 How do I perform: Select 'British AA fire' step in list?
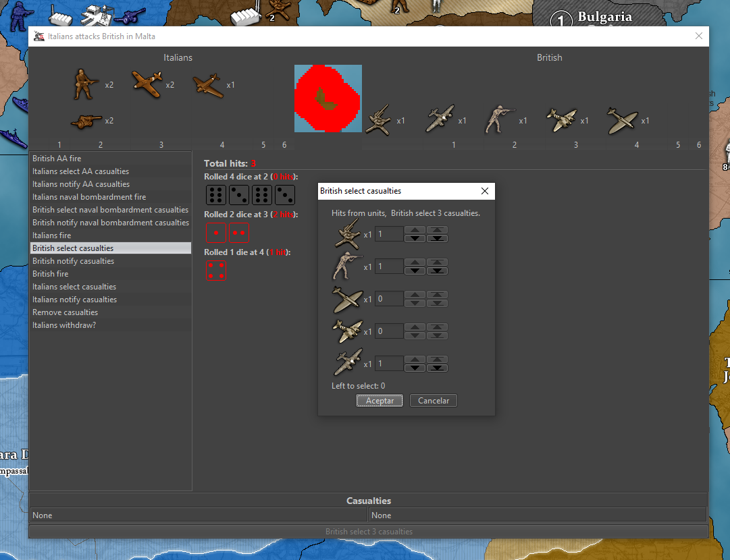57,159
